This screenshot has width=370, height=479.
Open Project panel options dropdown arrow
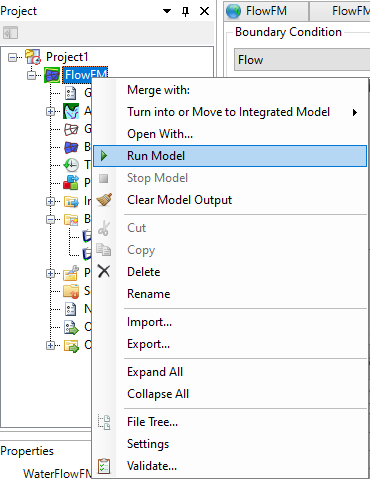click(x=167, y=11)
